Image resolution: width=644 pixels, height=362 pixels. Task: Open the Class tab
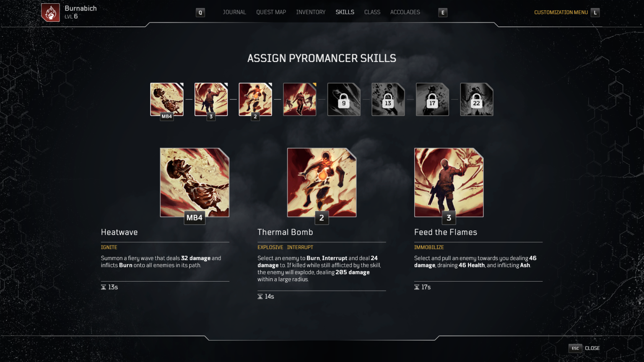pos(372,12)
